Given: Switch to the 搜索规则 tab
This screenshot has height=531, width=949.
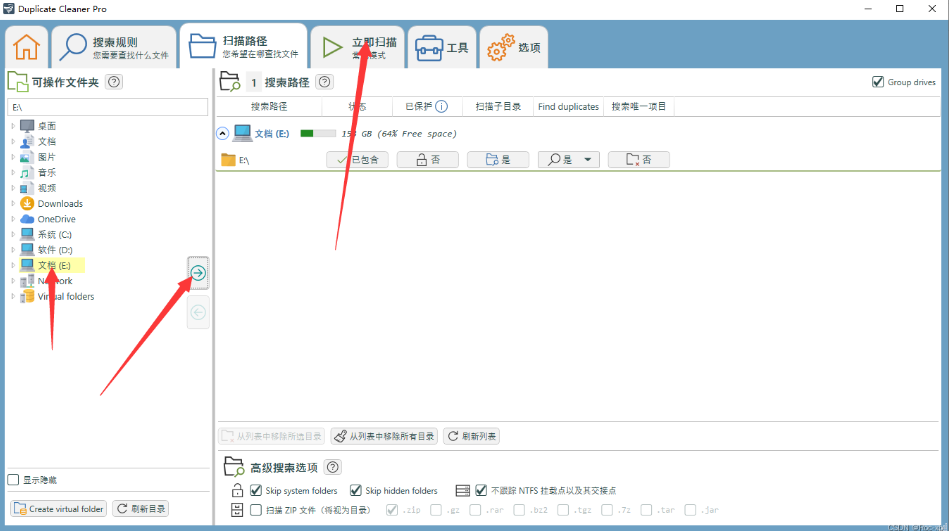Looking at the screenshot, I should [114, 47].
